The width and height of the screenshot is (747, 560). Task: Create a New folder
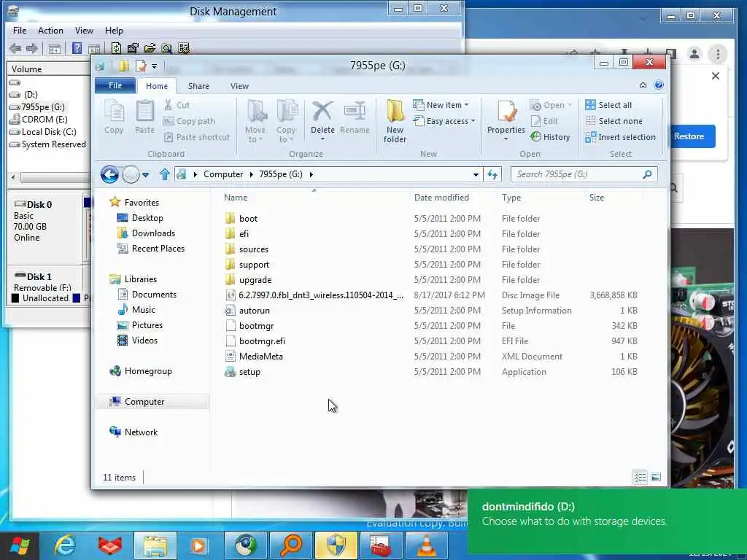click(395, 121)
